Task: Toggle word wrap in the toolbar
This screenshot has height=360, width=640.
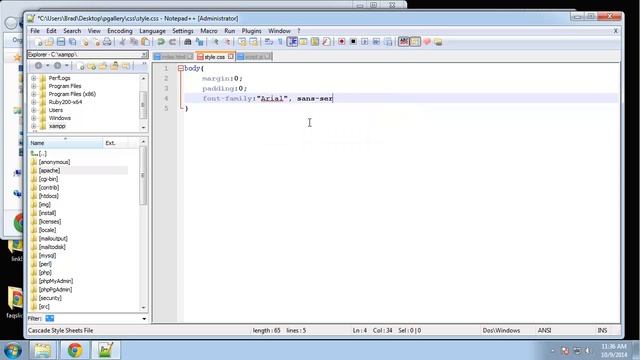Action: click(x=269, y=42)
